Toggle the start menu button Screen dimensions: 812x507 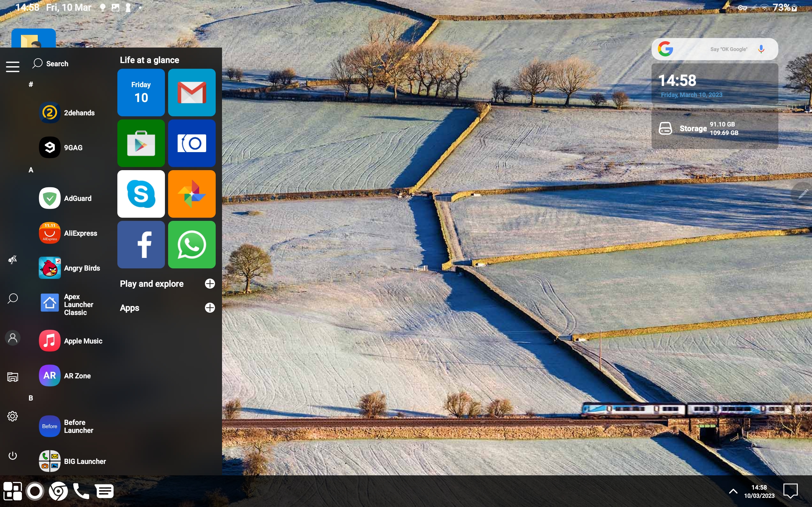coord(13,491)
